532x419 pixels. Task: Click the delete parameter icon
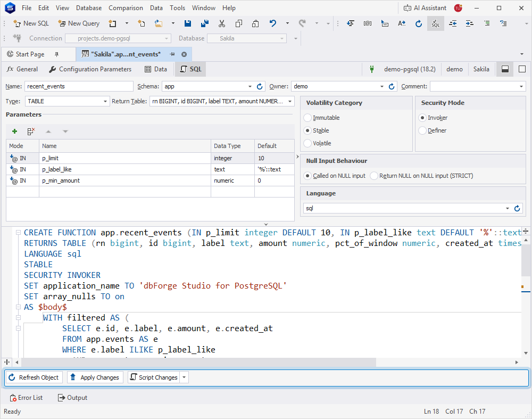(31, 132)
